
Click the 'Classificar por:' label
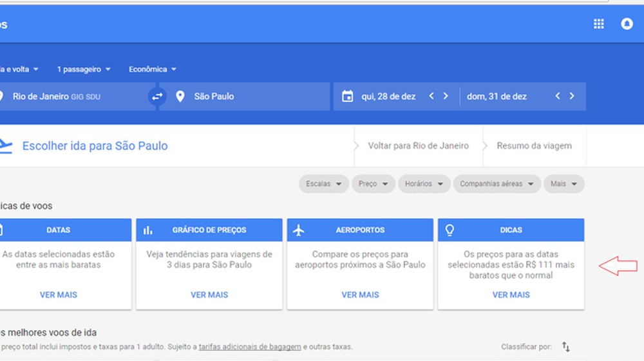tap(526, 347)
